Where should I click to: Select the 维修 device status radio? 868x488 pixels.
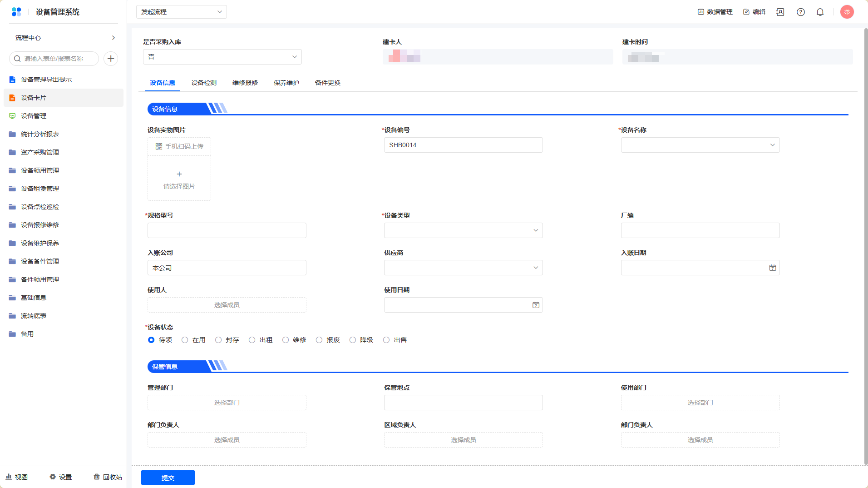pos(286,340)
